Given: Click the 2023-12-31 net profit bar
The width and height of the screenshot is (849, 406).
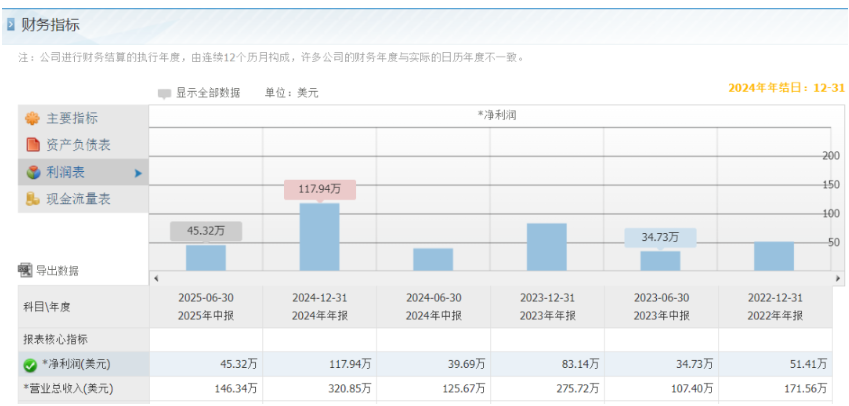Looking at the screenshot, I should click(547, 247).
